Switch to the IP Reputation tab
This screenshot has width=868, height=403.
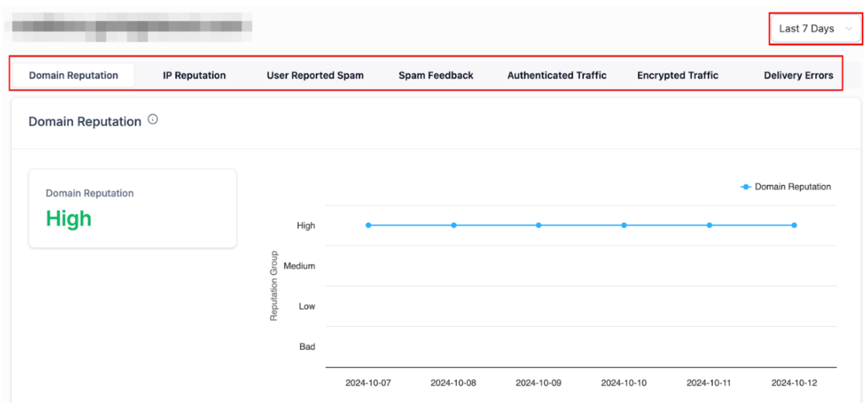point(194,76)
